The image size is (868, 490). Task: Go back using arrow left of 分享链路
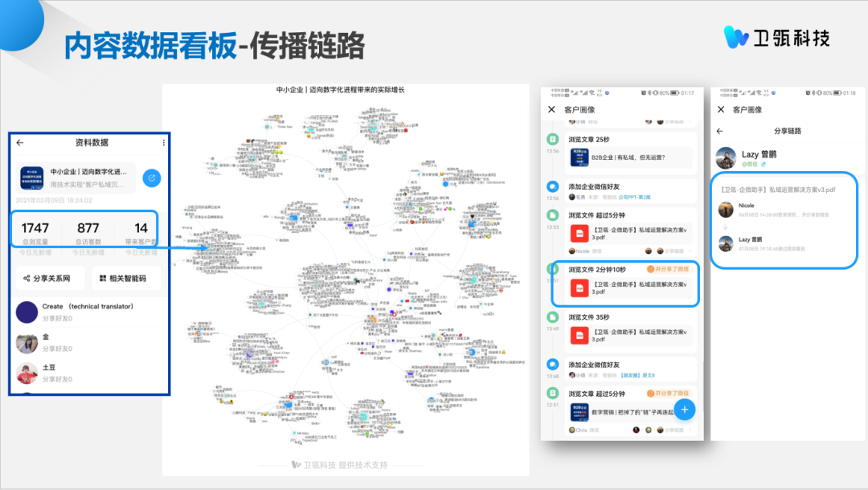point(720,131)
